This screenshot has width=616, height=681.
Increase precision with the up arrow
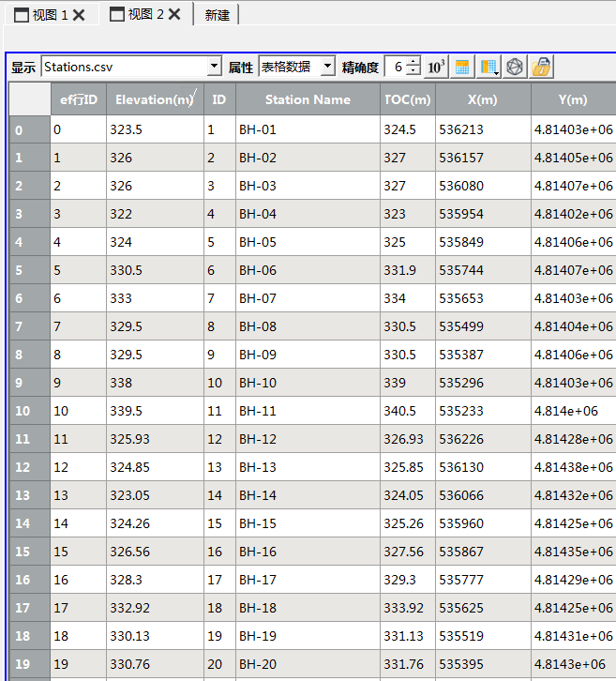(413, 61)
